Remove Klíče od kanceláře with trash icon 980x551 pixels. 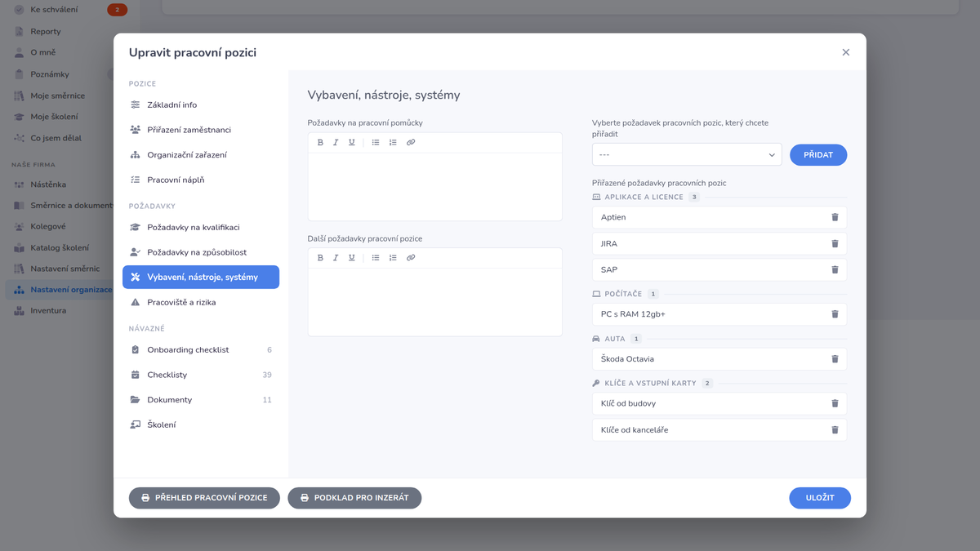coord(835,430)
